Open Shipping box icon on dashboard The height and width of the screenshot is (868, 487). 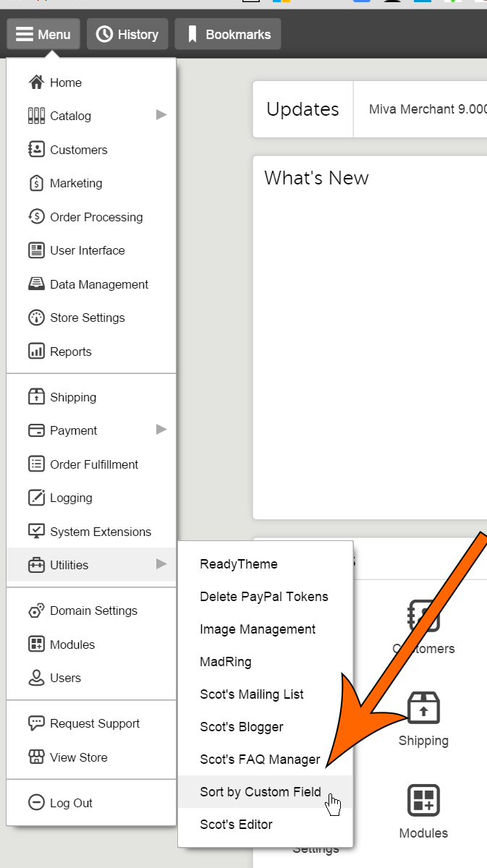pos(423,708)
